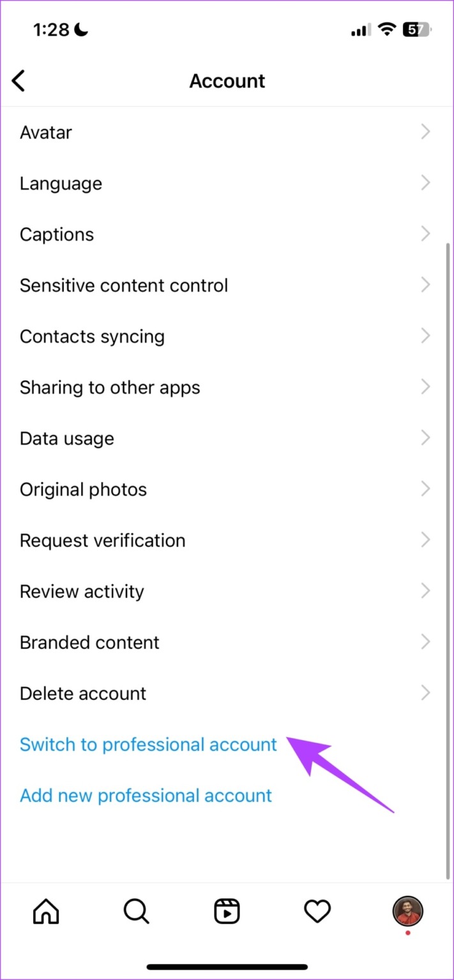The image size is (454, 980).
Task: Tap the Do Not Disturb moon icon
Action: click(82, 29)
